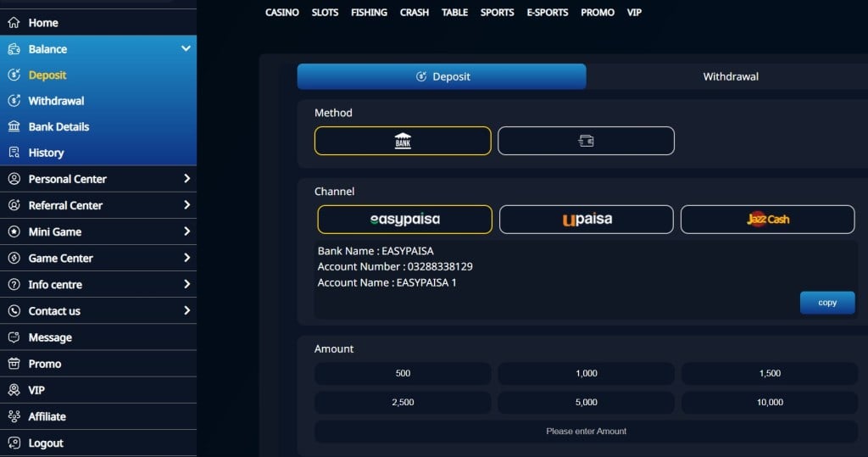This screenshot has width=868, height=457.
Task: Click the Logout icon in sidebar
Action: (14, 443)
